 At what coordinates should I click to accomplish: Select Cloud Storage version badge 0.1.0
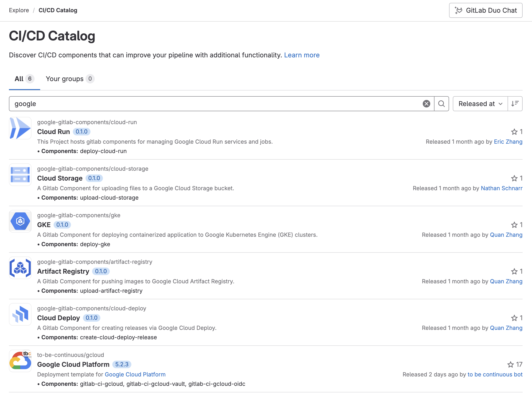click(94, 178)
